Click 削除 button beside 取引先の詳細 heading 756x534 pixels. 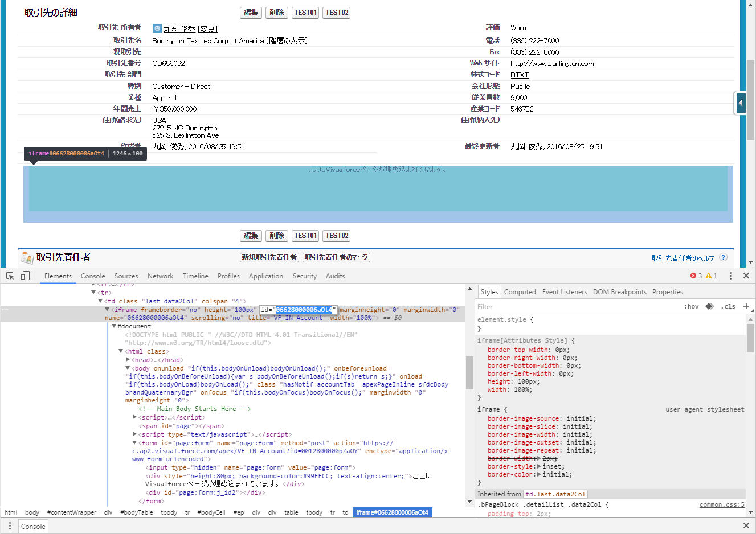276,13
